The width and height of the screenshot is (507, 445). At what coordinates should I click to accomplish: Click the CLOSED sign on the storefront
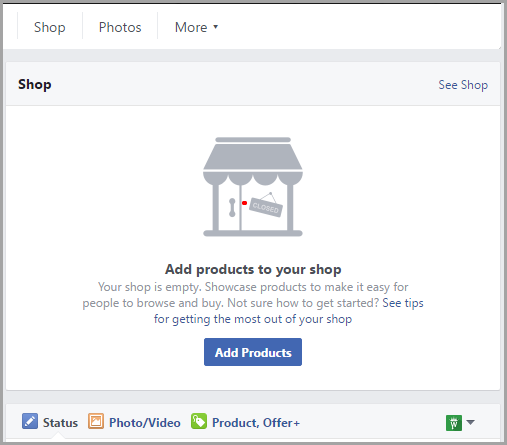tap(266, 207)
